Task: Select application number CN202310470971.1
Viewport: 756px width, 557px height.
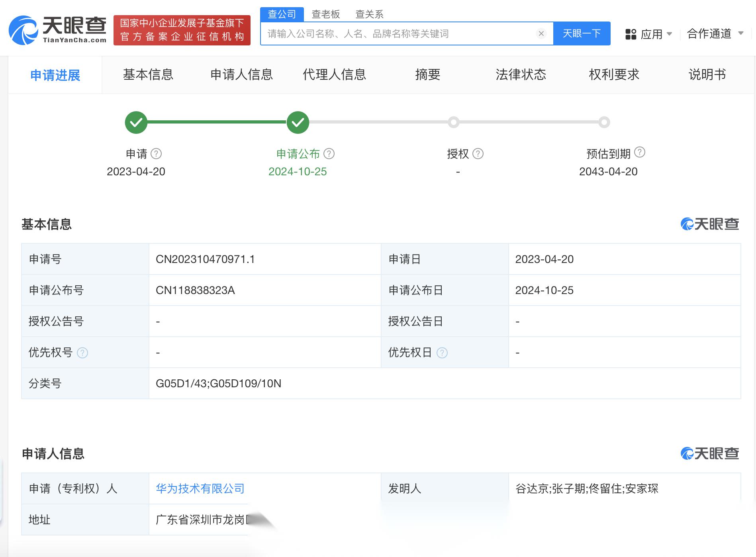Action: (x=205, y=259)
